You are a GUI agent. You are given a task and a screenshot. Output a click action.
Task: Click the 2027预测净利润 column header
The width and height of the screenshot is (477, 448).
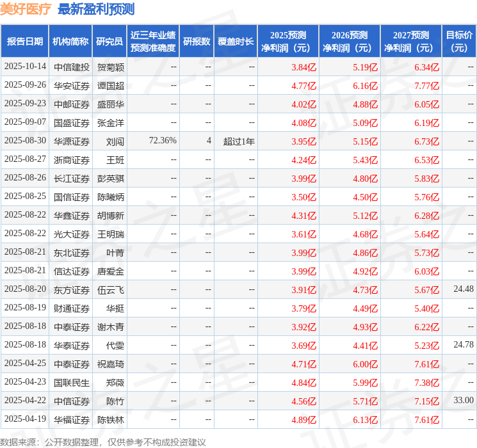(411, 41)
